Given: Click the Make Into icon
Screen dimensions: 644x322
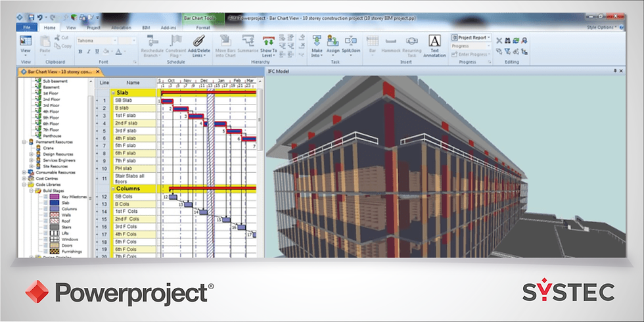Looking at the screenshot, I should (x=317, y=40).
